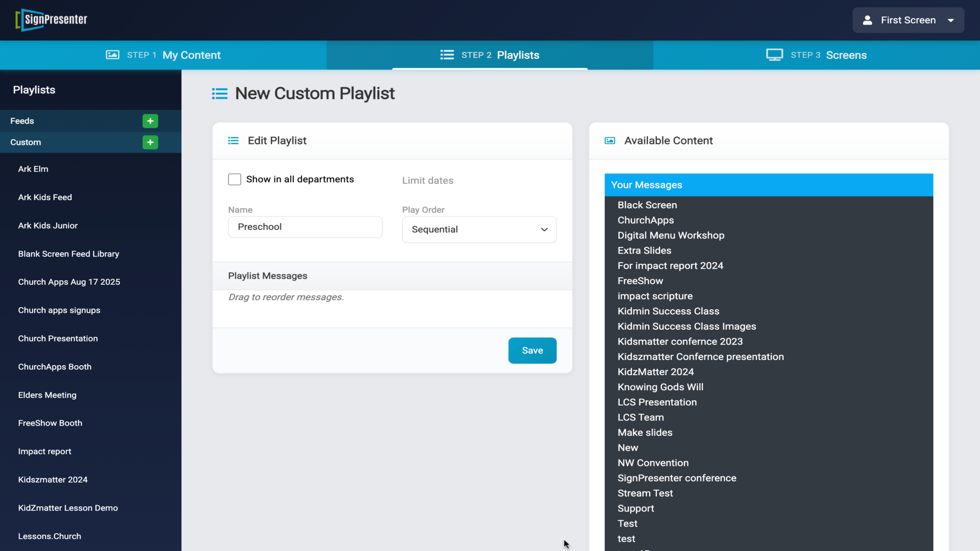Click the green plus icon next to Custom

(x=150, y=142)
